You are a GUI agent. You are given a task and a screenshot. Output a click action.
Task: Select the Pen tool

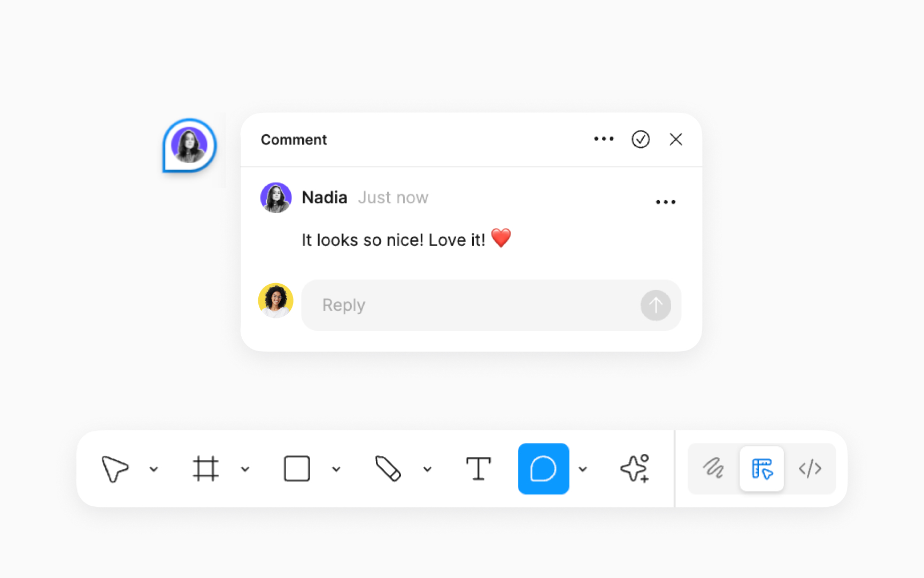(x=388, y=469)
